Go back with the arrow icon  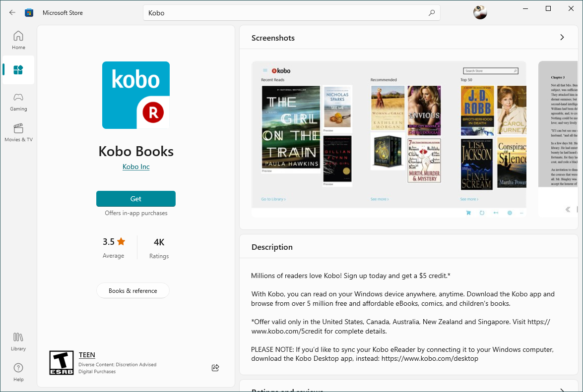click(x=12, y=12)
